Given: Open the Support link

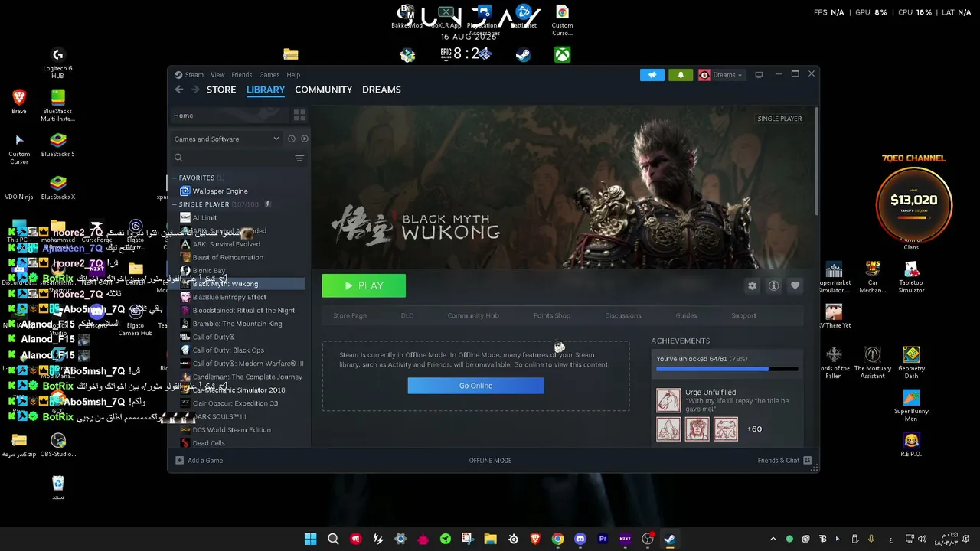Looking at the screenshot, I should point(743,315).
